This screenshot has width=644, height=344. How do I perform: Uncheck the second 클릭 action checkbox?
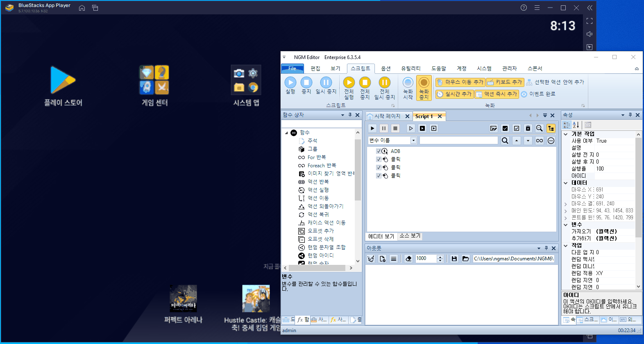tap(379, 168)
